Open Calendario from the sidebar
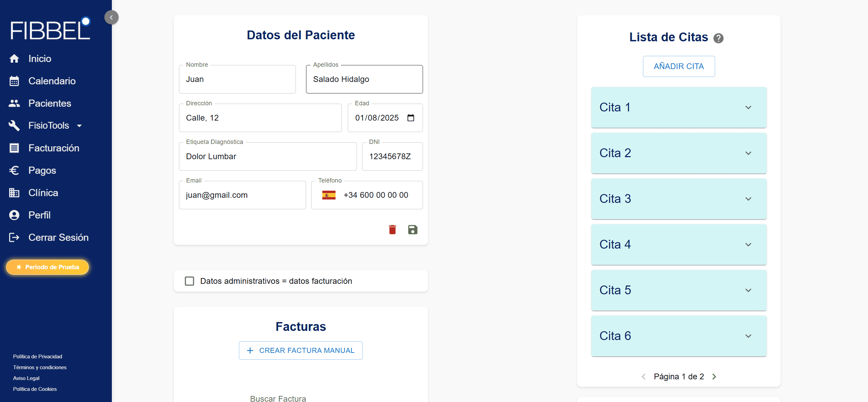Image resolution: width=868 pixels, height=402 pixels. pyautogui.click(x=52, y=81)
